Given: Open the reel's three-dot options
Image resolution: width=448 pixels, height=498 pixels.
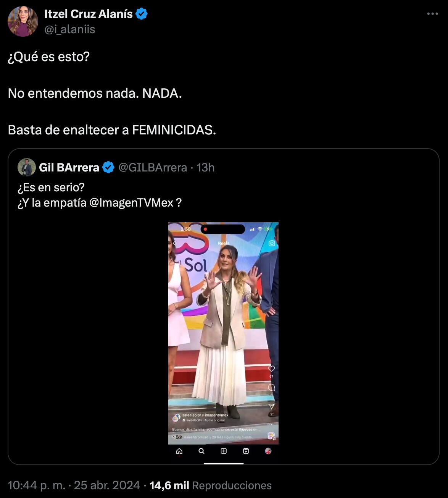Looking at the screenshot, I should (x=272, y=424).
